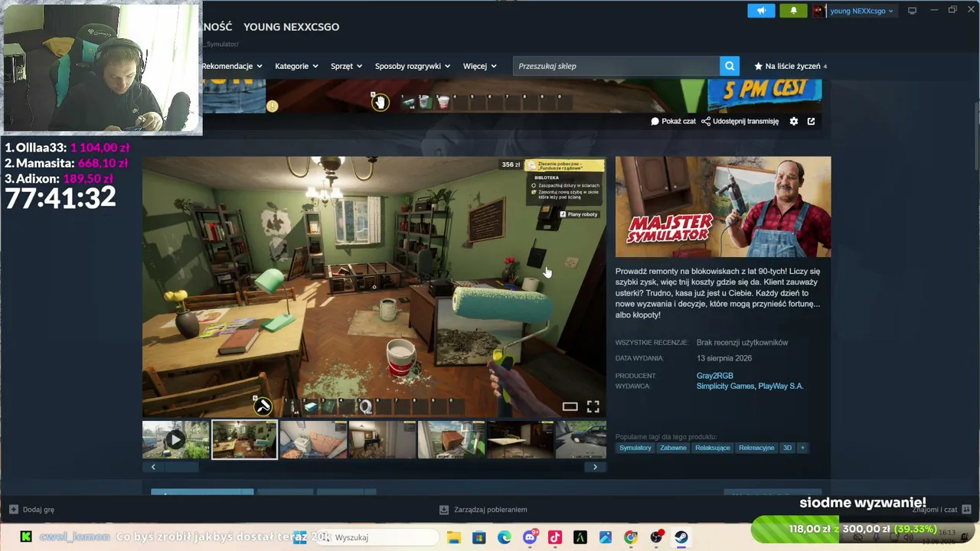Open Discord from the taskbar
Screen dimensions: 980x551
click(529, 537)
